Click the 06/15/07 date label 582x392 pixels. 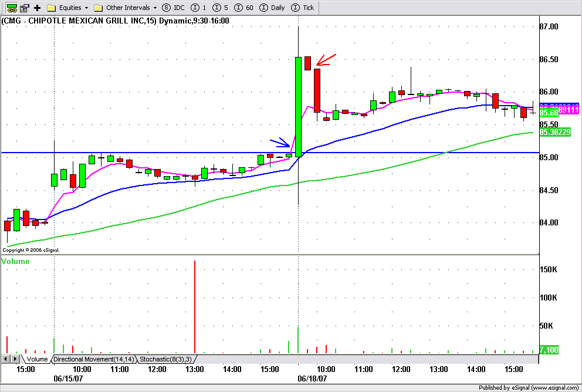coord(68,379)
